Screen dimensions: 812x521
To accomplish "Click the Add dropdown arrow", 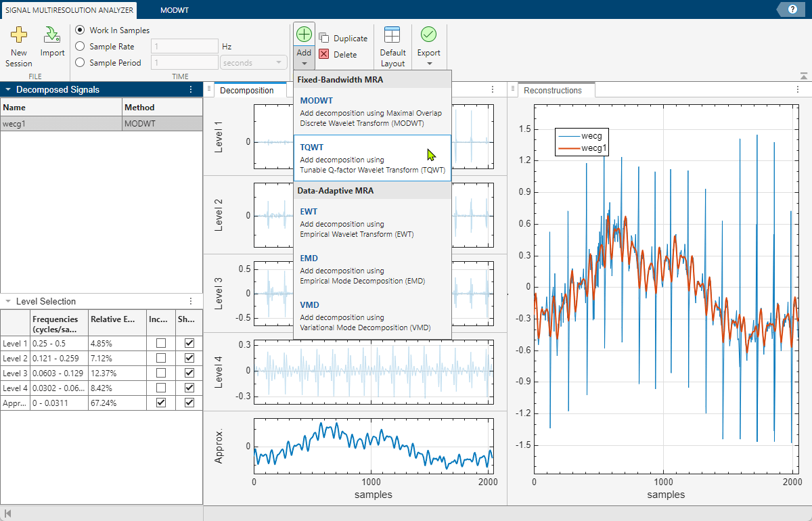I will click(x=303, y=62).
